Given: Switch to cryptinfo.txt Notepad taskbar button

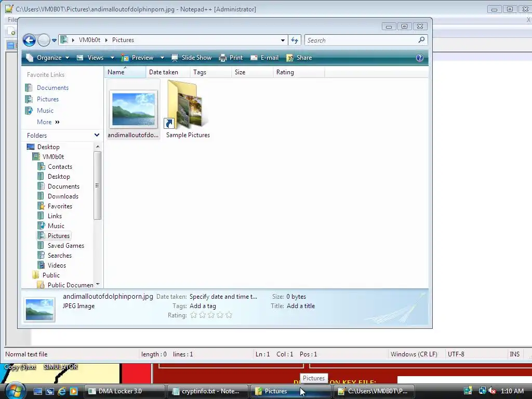Looking at the screenshot, I should [x=207, y=391].
